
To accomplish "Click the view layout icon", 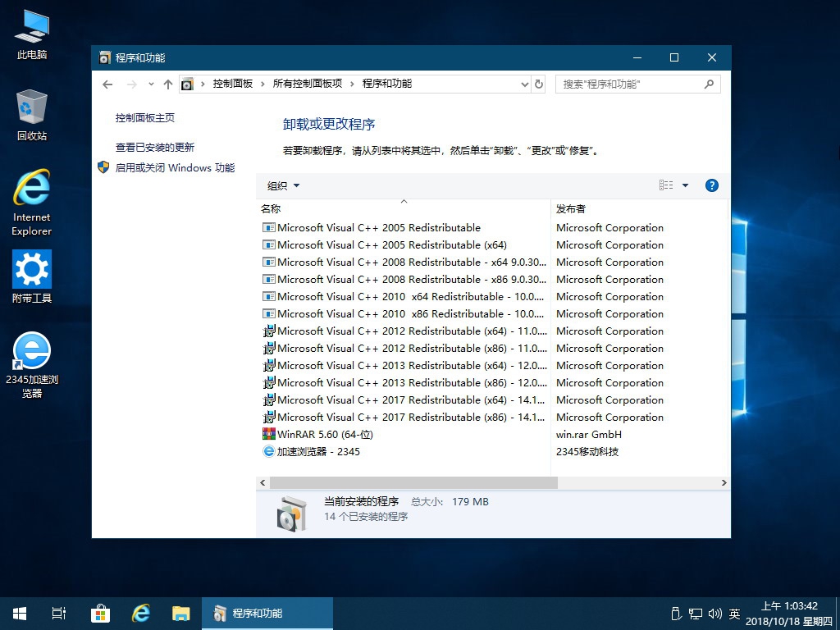I will pyautogui.click(x=666, y=185).
